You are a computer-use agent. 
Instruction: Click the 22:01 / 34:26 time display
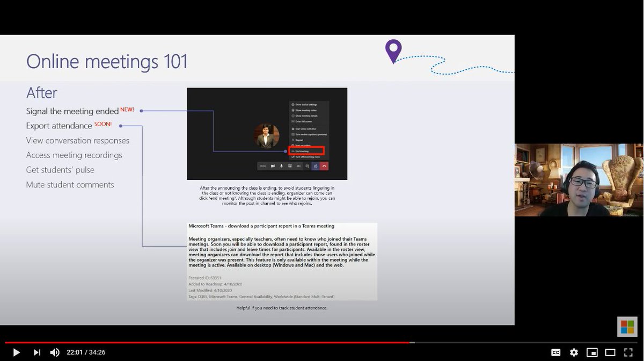(x=86, y=352)
